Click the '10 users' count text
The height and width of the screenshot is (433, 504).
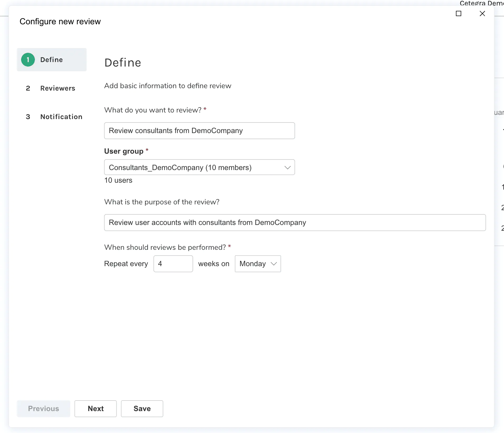[118, 180]
